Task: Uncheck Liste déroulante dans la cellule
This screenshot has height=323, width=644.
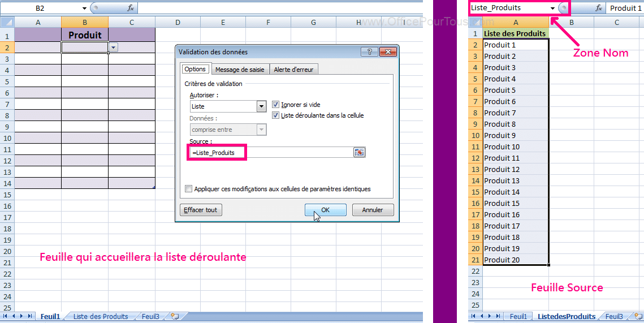Action: (276, 115)
